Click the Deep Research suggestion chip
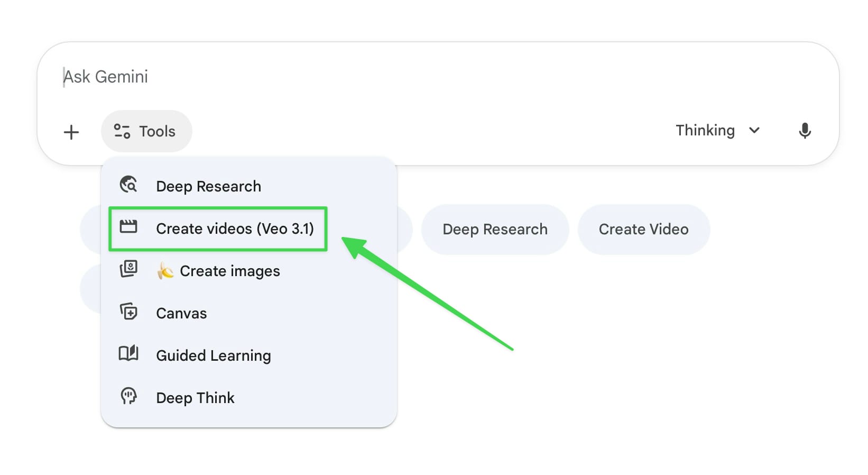The image size is (868, 475). 495,229
